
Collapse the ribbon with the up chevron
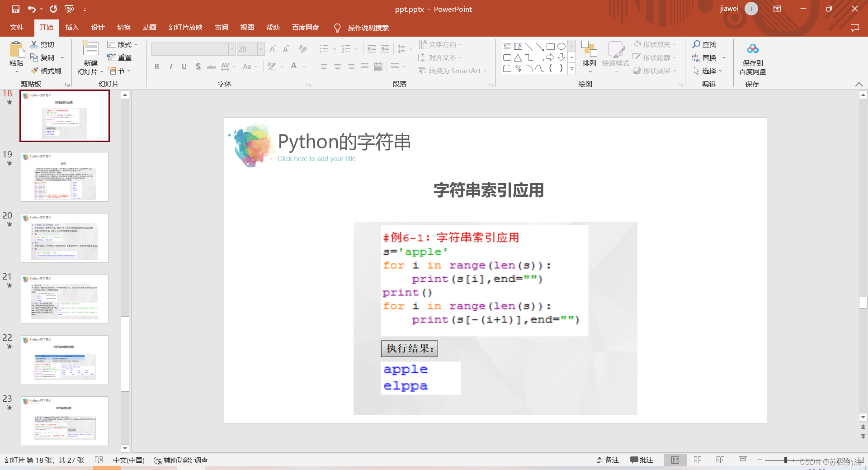(x=859, y=84)
